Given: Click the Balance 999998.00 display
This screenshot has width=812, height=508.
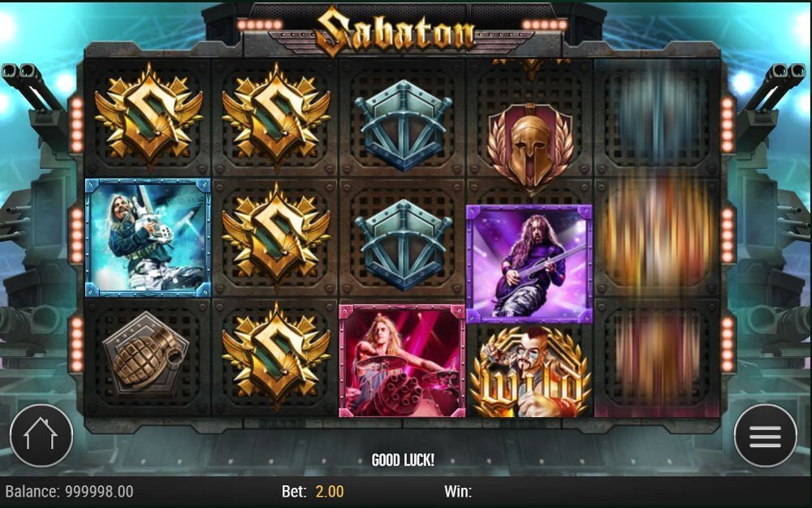Looking at the screenshot, I should tap(69, 491).
